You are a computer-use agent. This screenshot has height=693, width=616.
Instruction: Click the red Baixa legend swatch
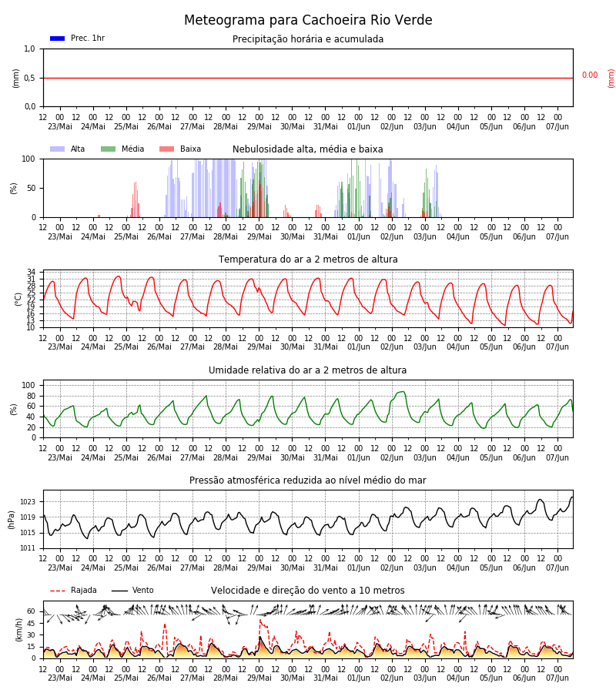coord(166,149)
